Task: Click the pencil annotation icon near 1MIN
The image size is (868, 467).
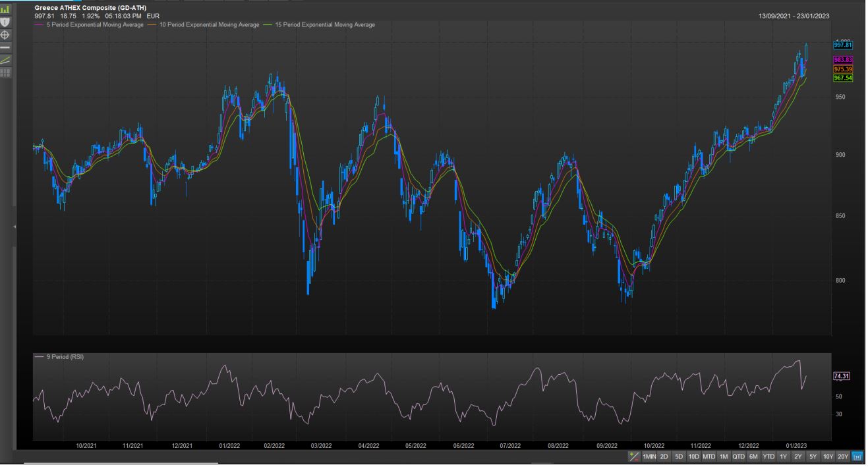Action: 634,456
